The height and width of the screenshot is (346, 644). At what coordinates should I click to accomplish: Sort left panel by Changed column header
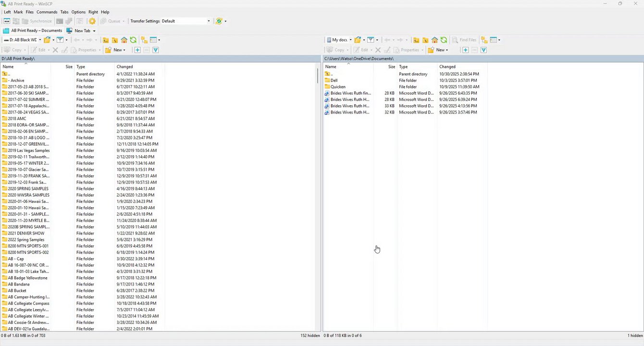tap(139, 67)
